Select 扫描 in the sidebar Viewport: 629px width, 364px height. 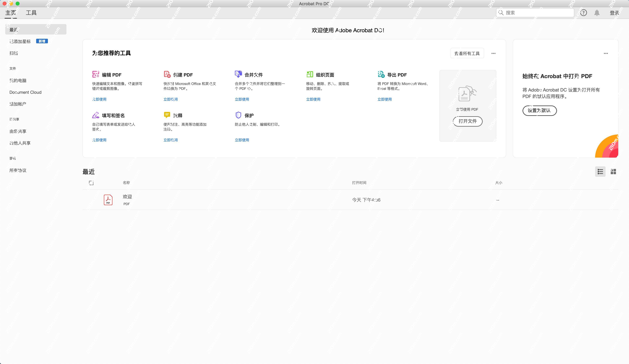tap(14, 53)
